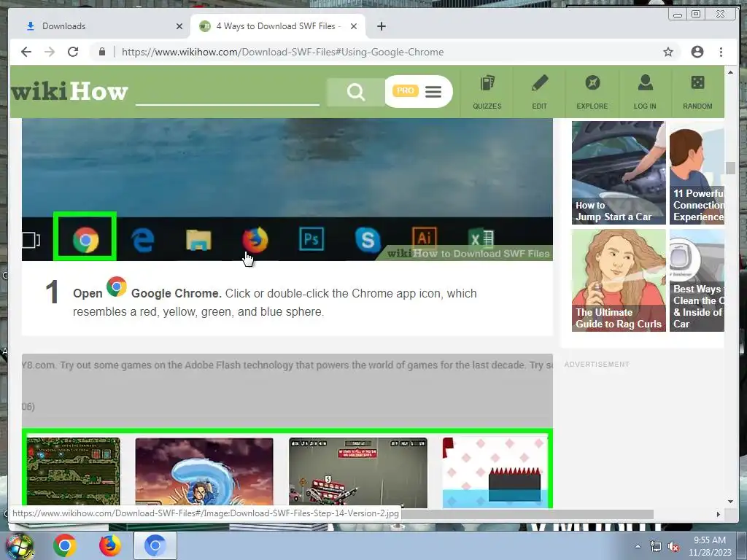Open Chrome's three-dot menu
This screenshot has height=560, width=747.
pyautogui.click(x=721, y=52)
